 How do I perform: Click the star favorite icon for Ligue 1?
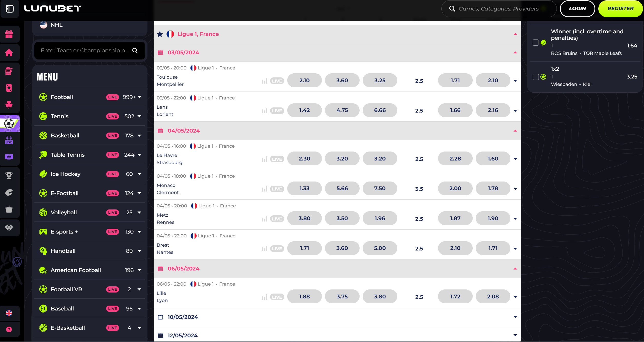(x=160, y=34)
